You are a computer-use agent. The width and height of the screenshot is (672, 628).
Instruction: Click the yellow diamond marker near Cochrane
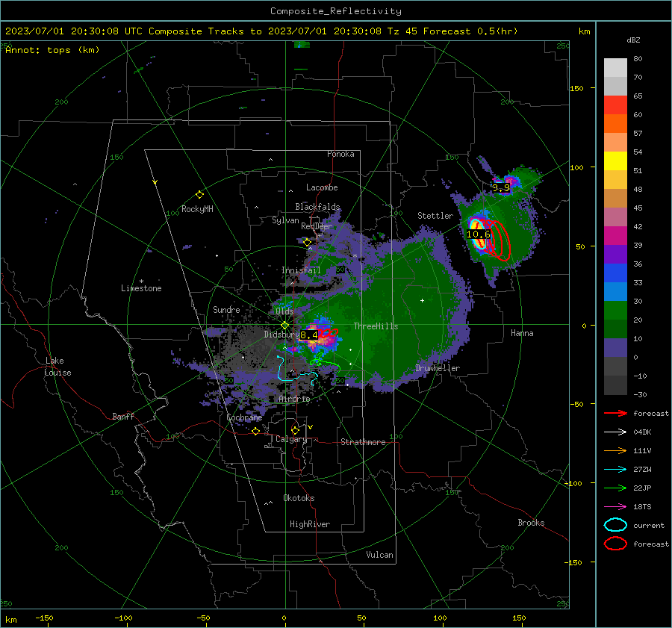coord(255,431)
